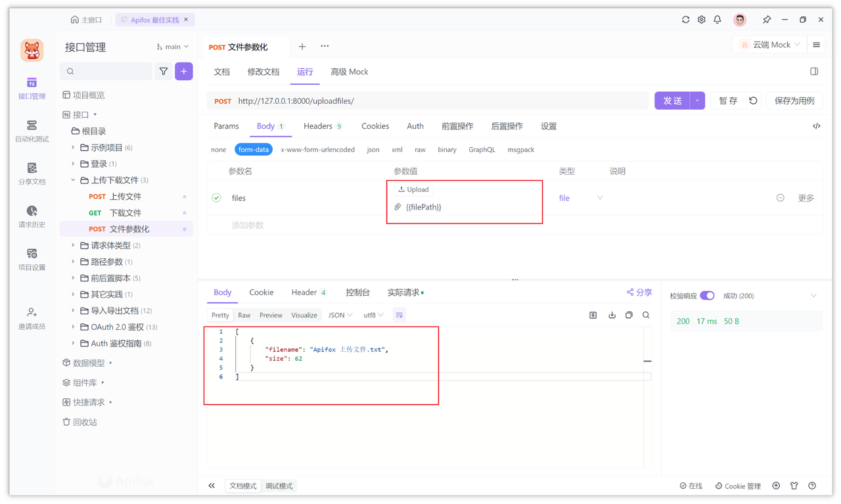The image size is (841, 504).
Task: Open the JSON format dropdown
Action: [340, 315]
